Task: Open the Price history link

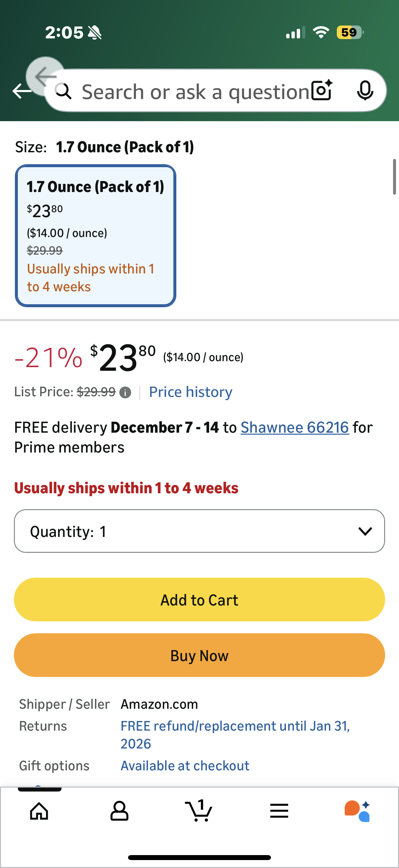Action: (x=191, y=392)
